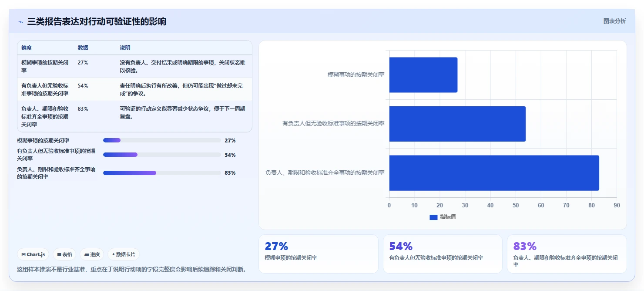This screenshot has width=644, height=291.
Task: Click table row name 有负责人但无验收标准事项的按期关闭率
Action: pyautogui.click(x=45, y=89)
